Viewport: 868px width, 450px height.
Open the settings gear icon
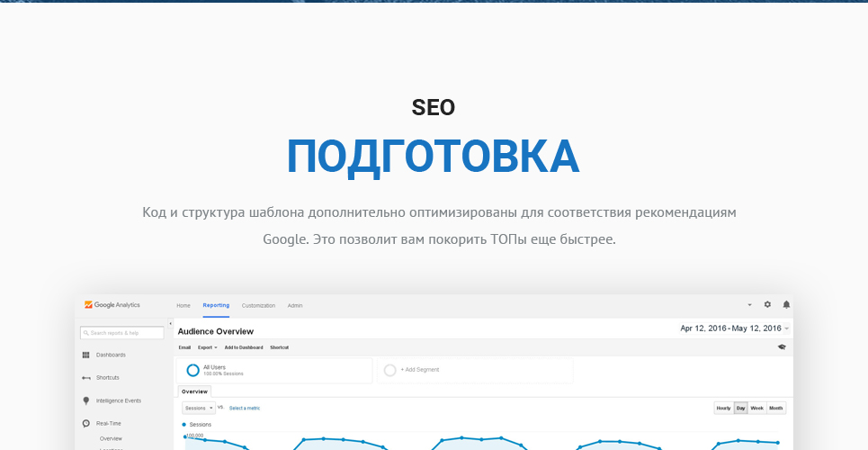tap(767, 304)
